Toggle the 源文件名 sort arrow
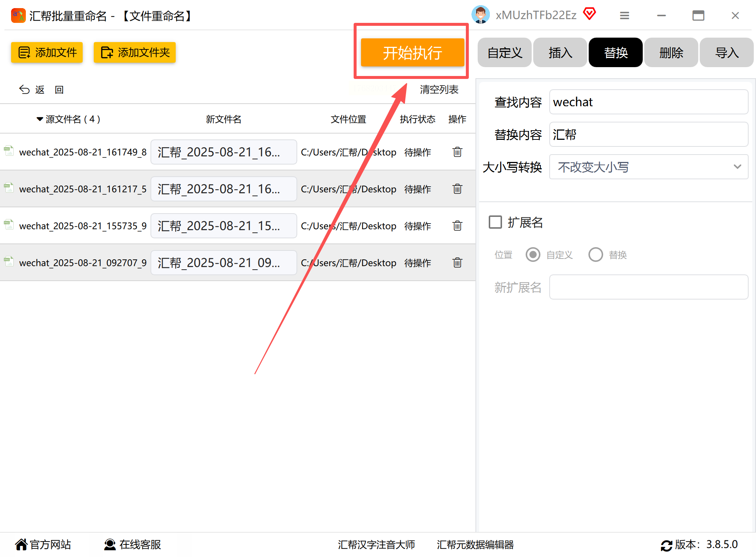 pos(40,119)
